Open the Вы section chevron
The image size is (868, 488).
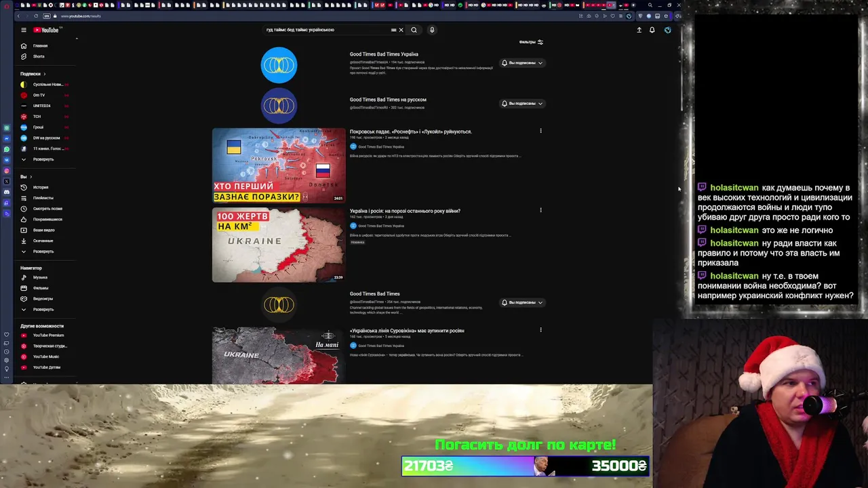(x=31, y=177)
